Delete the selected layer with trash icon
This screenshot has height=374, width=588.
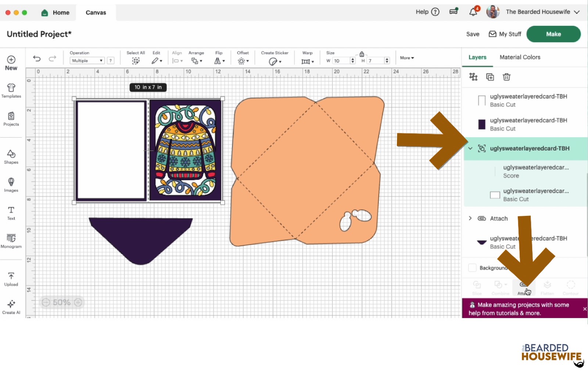(x=506, y=77)
